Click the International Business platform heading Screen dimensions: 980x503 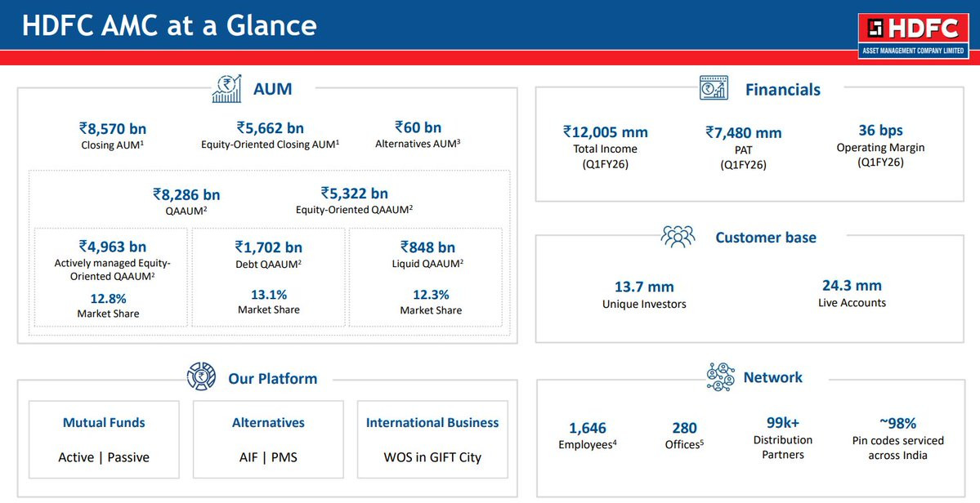point(432,422)
